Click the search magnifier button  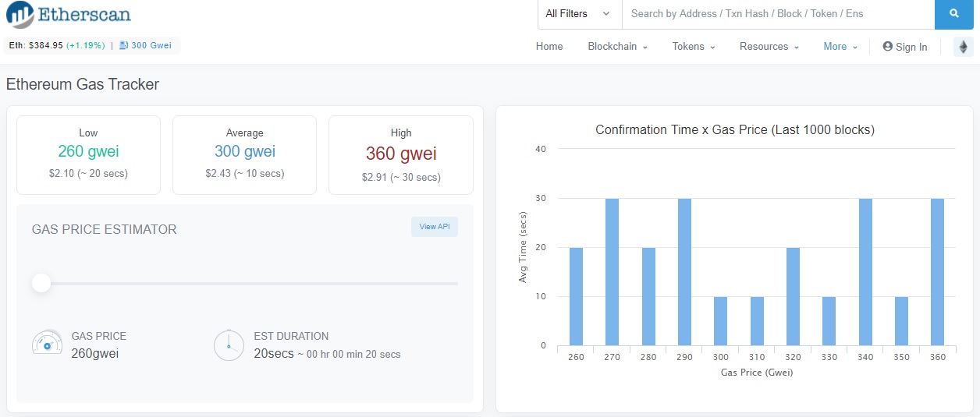tap(954, 14)
